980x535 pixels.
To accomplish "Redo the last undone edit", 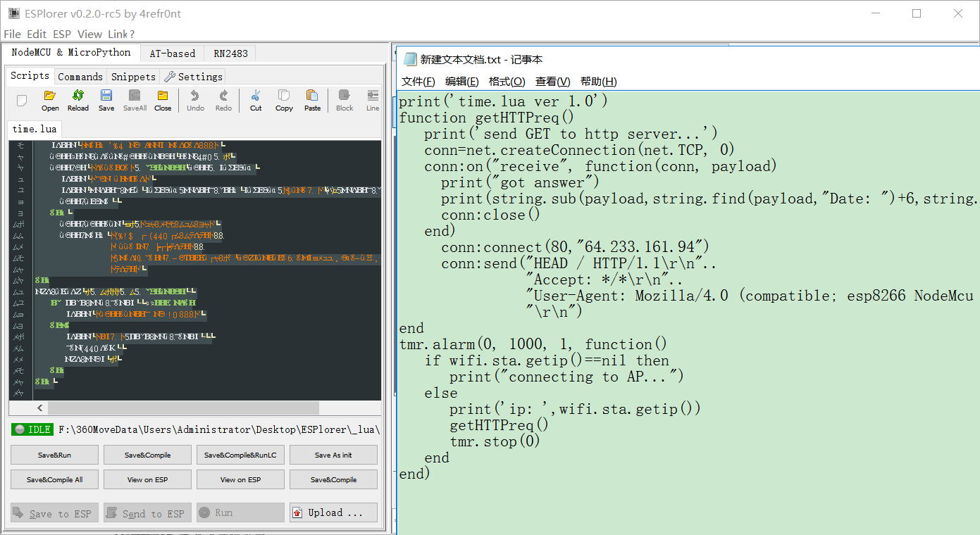I will [223, 100].
